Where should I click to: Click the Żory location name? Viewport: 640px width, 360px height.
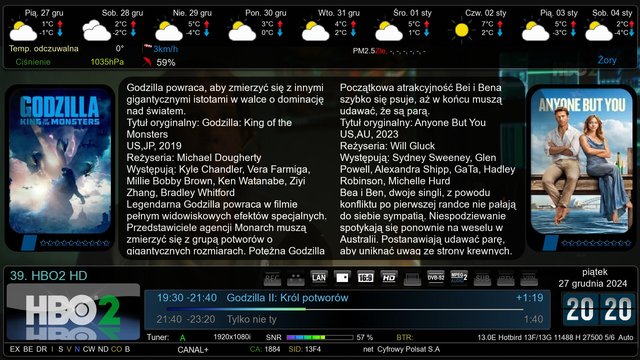tap(607, 60)
